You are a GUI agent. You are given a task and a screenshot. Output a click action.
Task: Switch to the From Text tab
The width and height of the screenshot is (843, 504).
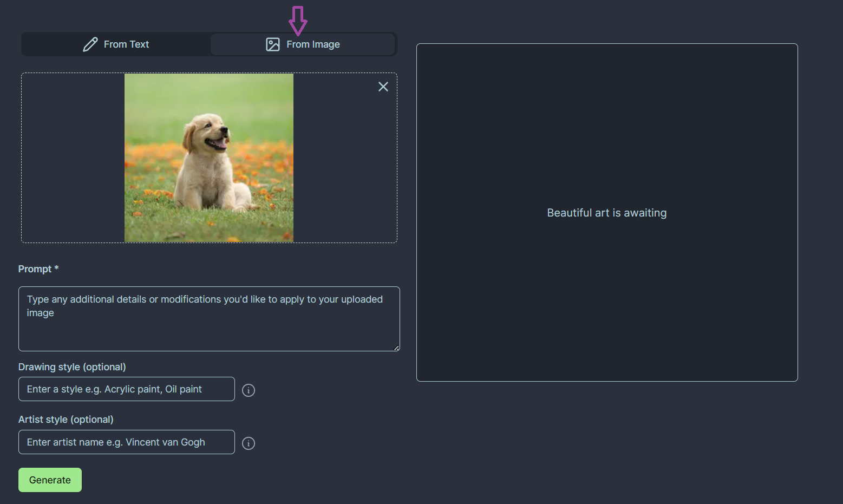click(116, 44)
